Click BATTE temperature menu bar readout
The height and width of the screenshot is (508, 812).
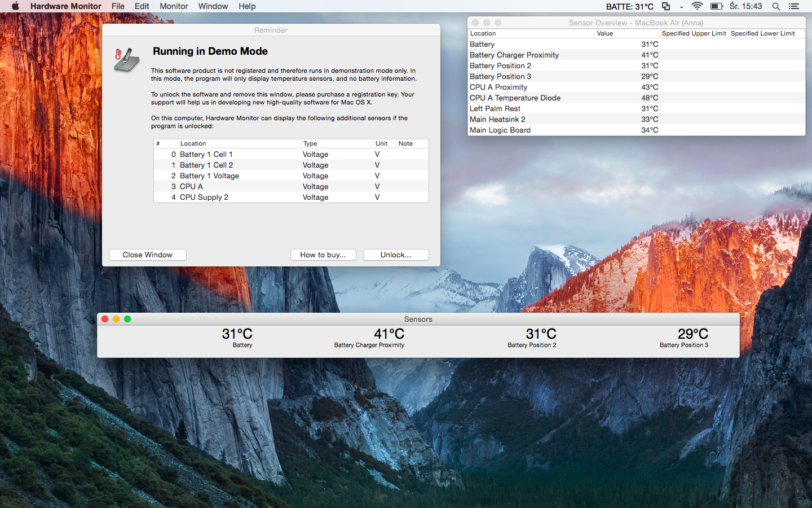coord(629,6)
